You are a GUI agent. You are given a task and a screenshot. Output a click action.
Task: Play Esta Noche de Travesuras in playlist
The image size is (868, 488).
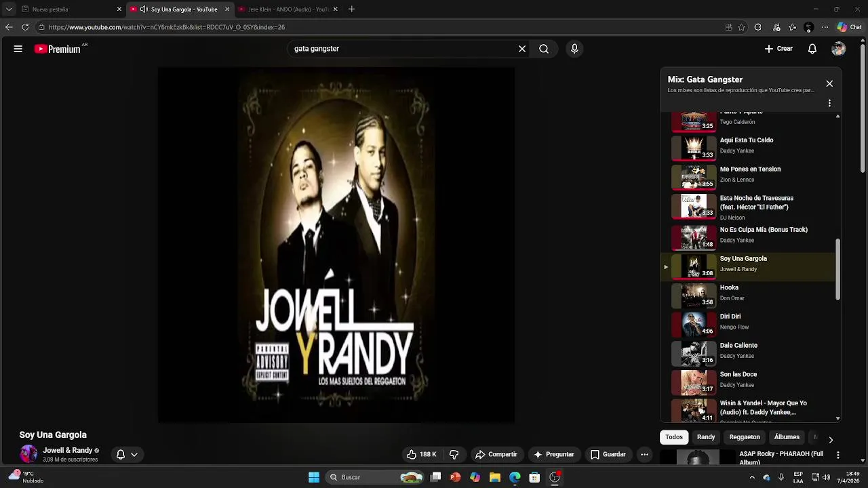(x=748, y=207)
